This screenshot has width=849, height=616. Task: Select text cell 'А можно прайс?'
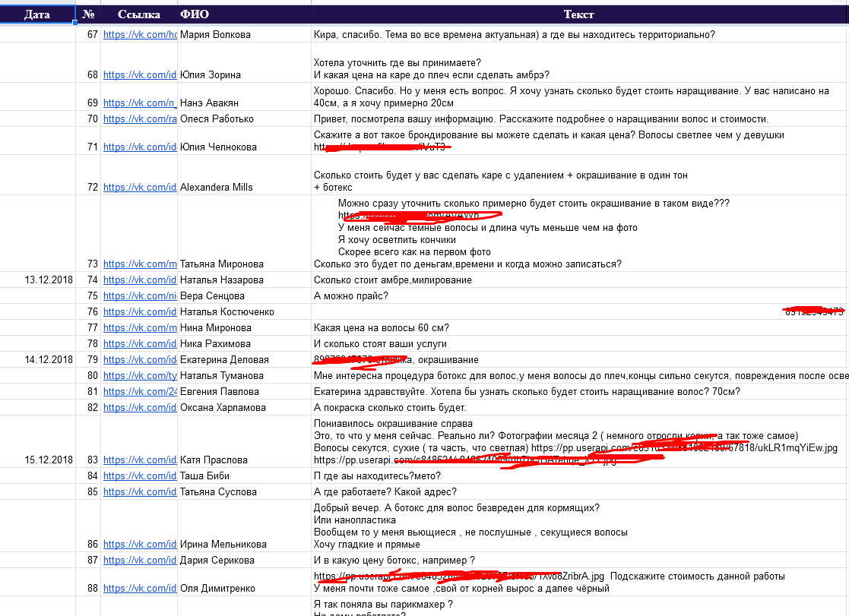tap(580, 296)
